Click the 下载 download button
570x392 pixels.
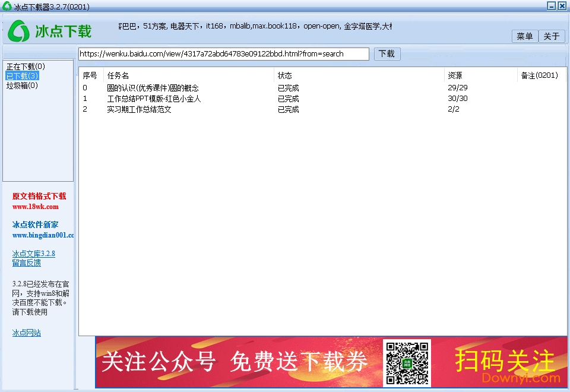387,53
